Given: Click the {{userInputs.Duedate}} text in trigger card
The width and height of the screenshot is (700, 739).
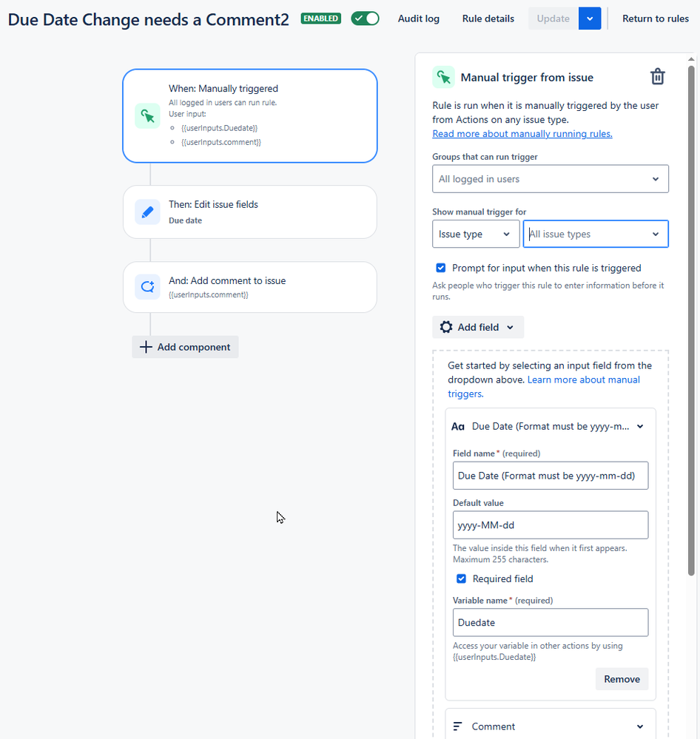Looking at the screenshot, I should (x=219, y=128).
